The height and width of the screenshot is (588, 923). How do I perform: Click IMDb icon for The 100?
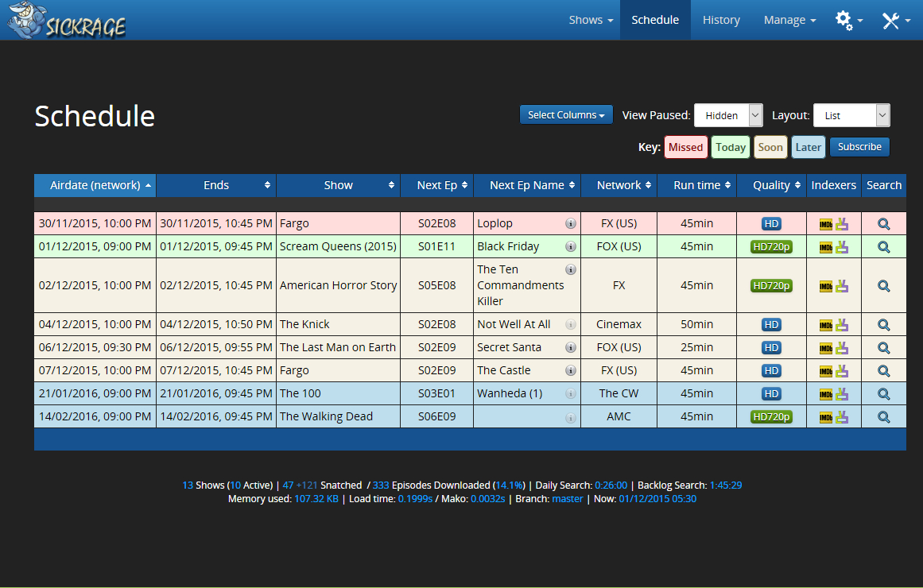[826, 394]
